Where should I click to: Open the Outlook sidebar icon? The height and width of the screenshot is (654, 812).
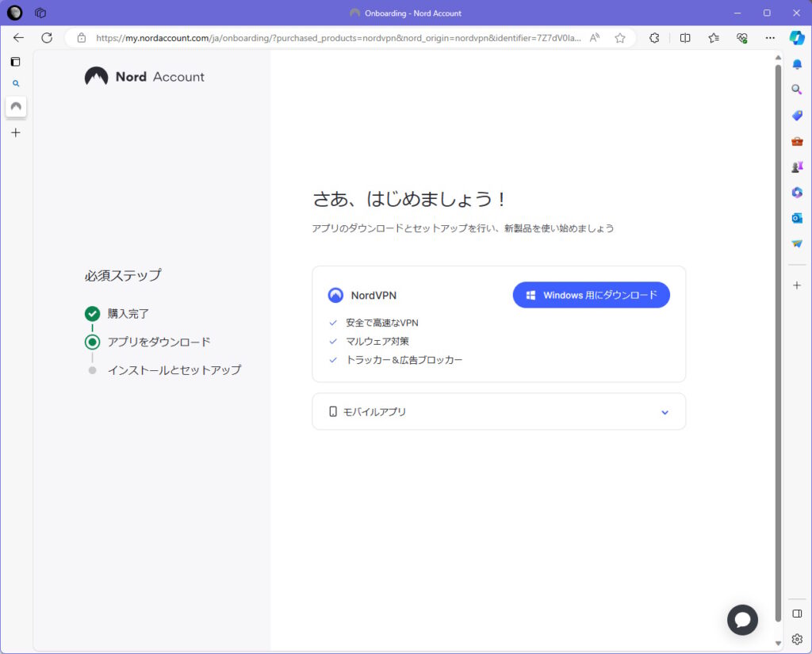[x=797, y=218]
